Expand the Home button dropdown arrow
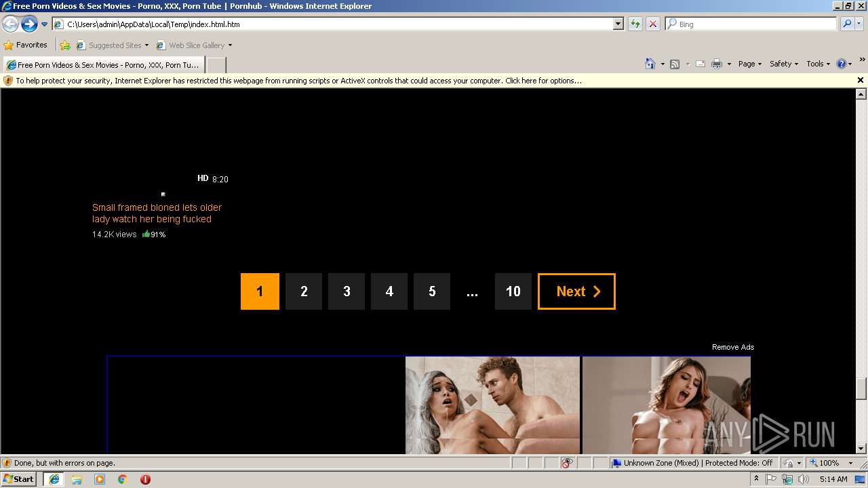The height and width of the screenshot is (488, 868). point(663,64)
